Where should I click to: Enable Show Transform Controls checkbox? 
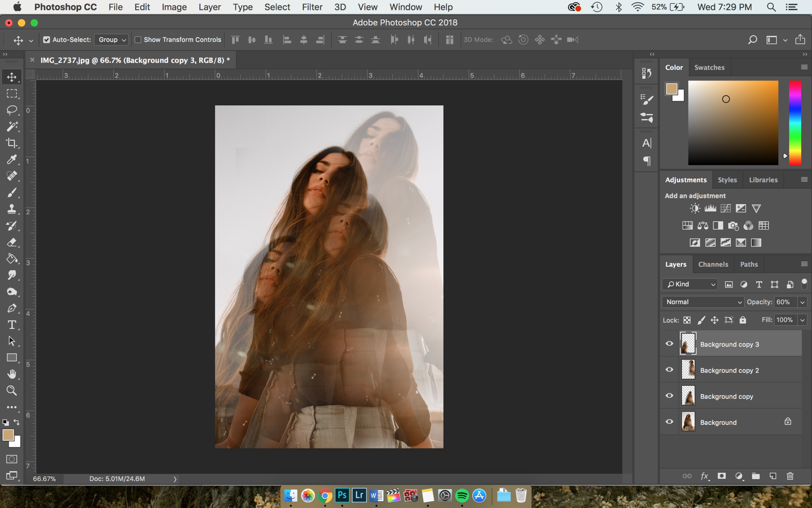[138, 40]
